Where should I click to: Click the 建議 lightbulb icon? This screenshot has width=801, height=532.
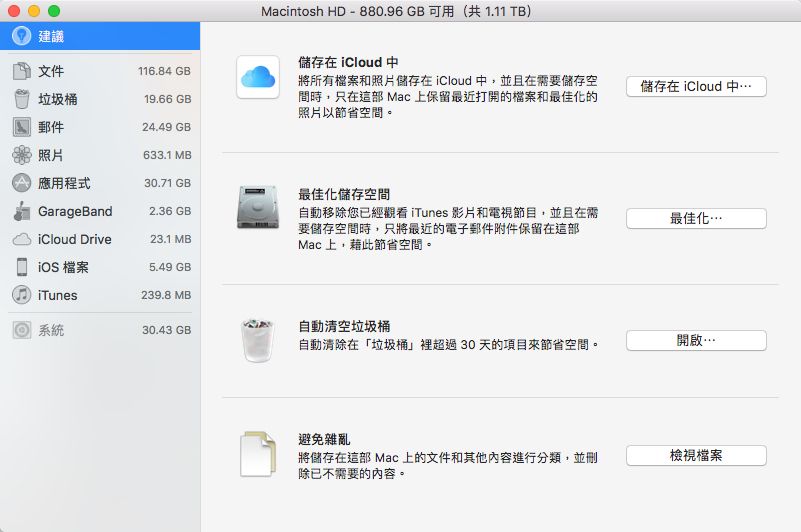coord(21,36)
